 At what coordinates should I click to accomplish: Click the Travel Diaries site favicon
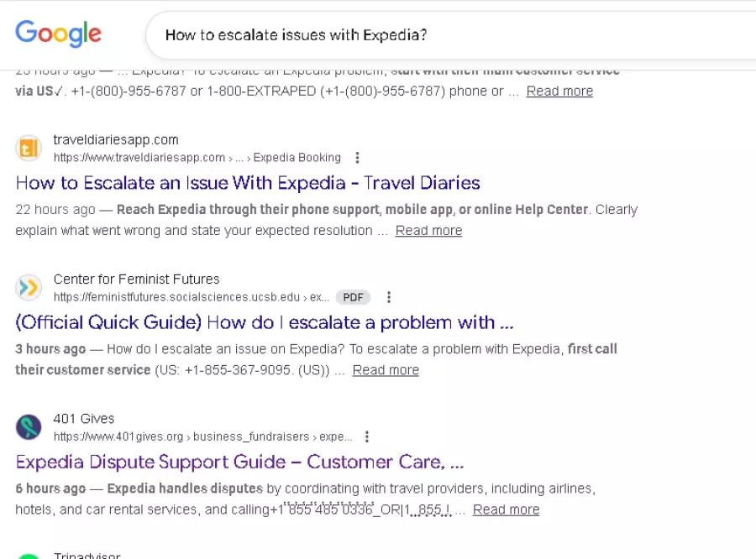pyautogui.click(x=29, y=149)
